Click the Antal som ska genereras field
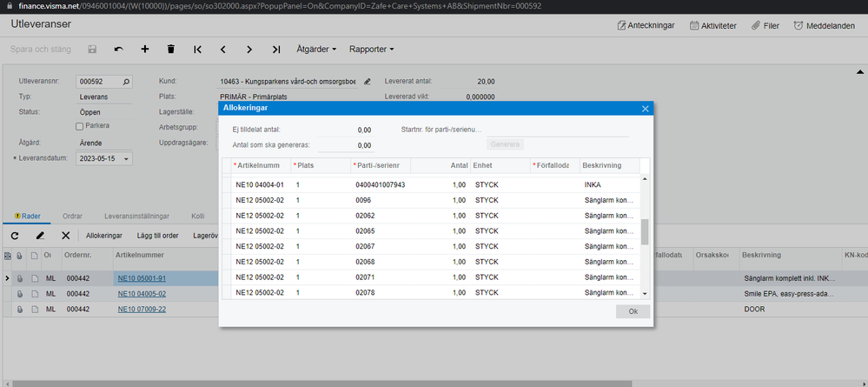 [x=347, y=145]
